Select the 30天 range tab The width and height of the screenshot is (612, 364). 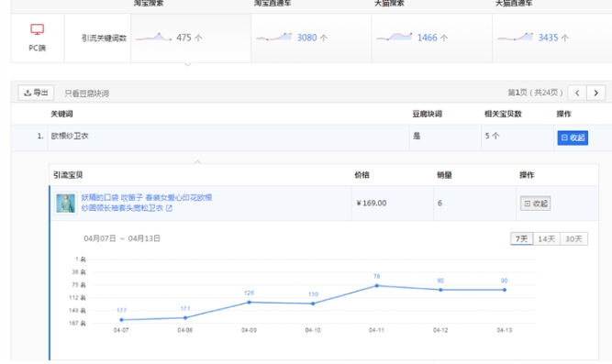pyautogui.click(x=573, y=238)
